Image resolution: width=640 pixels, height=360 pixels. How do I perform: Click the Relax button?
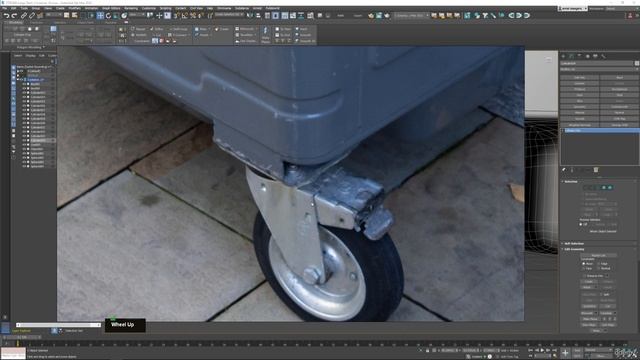tap(596, 331)
